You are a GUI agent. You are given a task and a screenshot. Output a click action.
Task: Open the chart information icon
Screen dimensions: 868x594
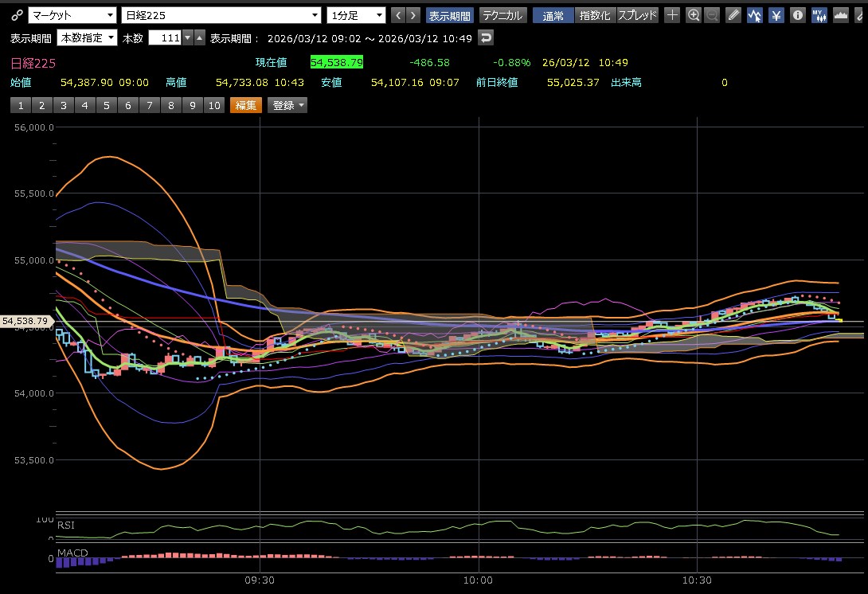click(x=797, y=15)
